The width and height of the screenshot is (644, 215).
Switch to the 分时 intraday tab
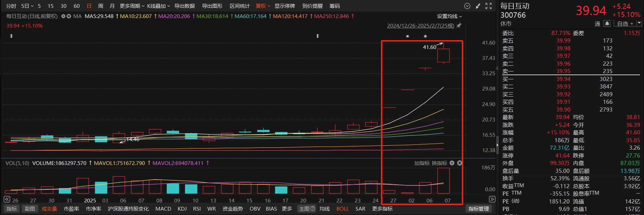11,6
